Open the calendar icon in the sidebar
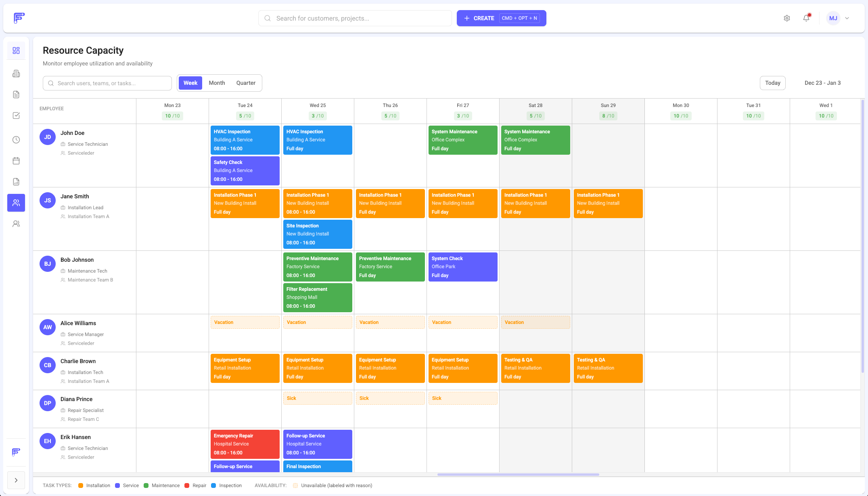 coord(16,160)
